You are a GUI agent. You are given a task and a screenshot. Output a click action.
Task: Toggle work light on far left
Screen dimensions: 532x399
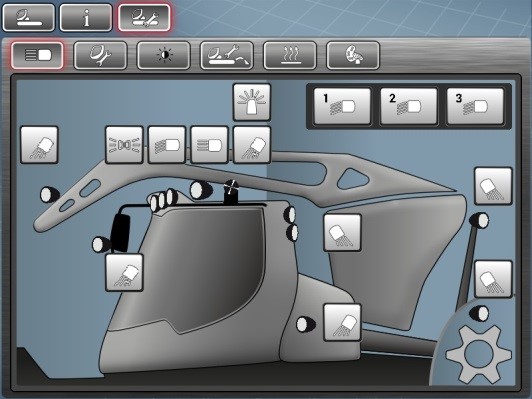point(39,145)
